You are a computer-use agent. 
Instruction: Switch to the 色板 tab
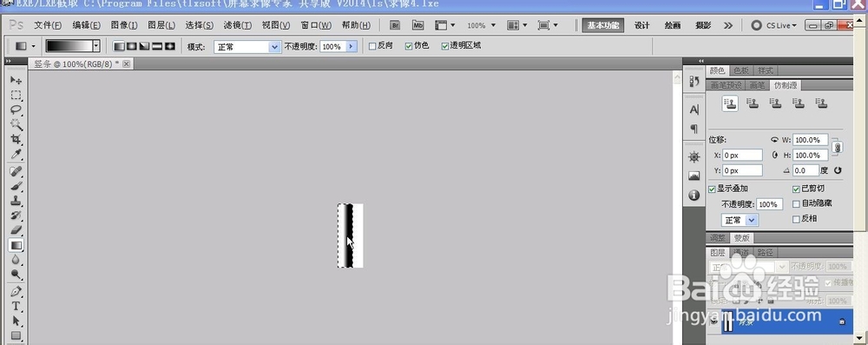point(740,70)
